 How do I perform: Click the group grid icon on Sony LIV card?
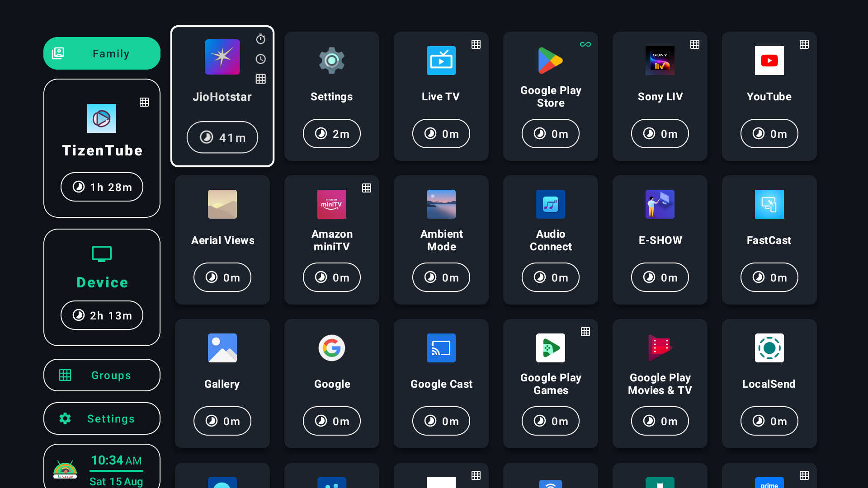pyautogui.click(x=695, y=44)
